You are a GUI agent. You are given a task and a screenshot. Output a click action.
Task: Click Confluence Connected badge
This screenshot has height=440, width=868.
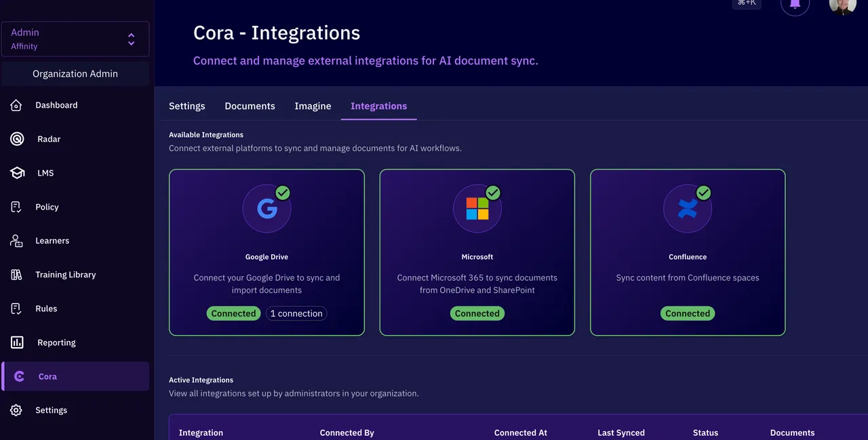688,313
